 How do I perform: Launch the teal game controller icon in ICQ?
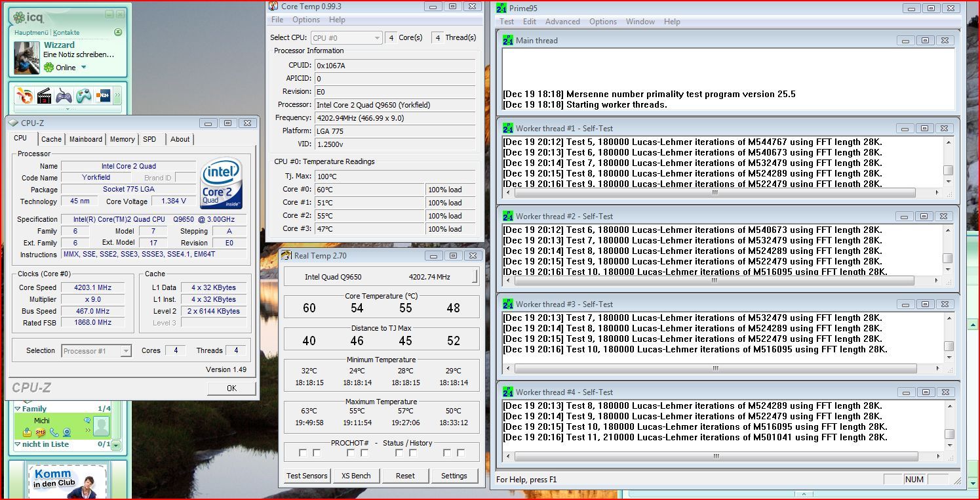tap(83, 96)
